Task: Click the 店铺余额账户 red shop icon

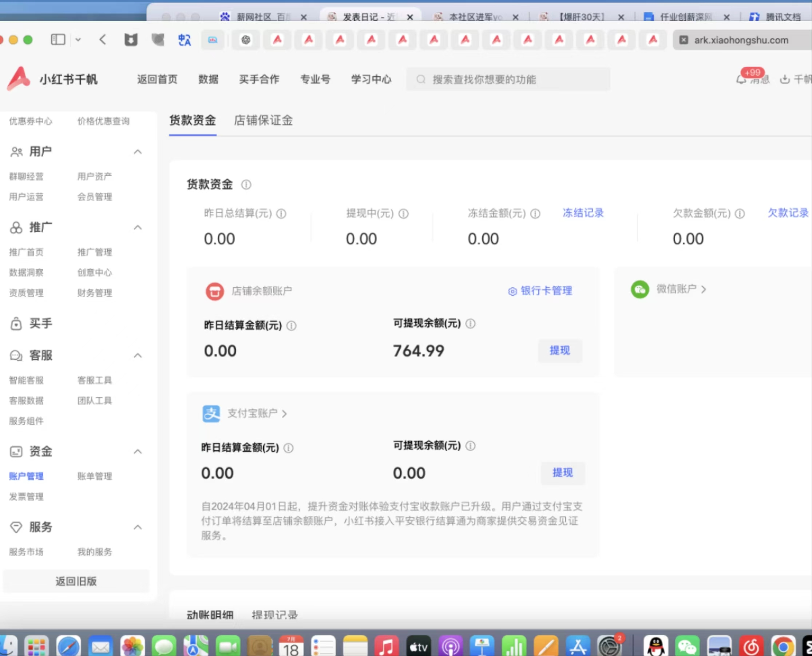Action: 215,291
